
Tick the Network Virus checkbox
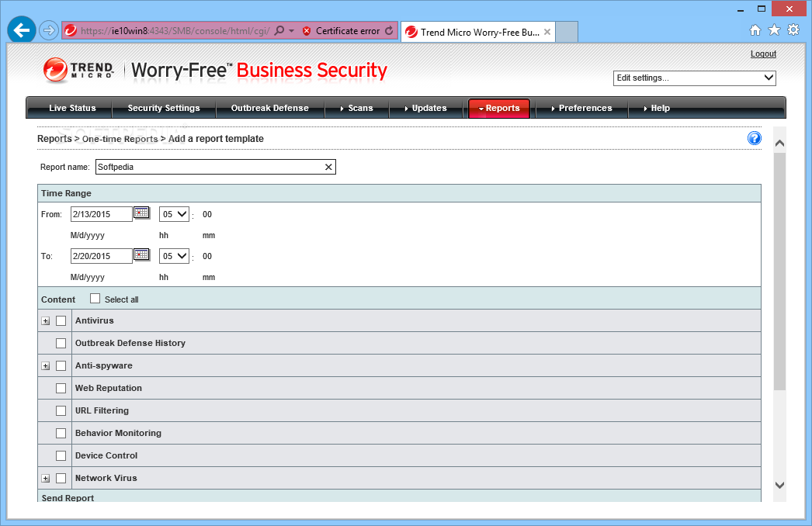61,479
